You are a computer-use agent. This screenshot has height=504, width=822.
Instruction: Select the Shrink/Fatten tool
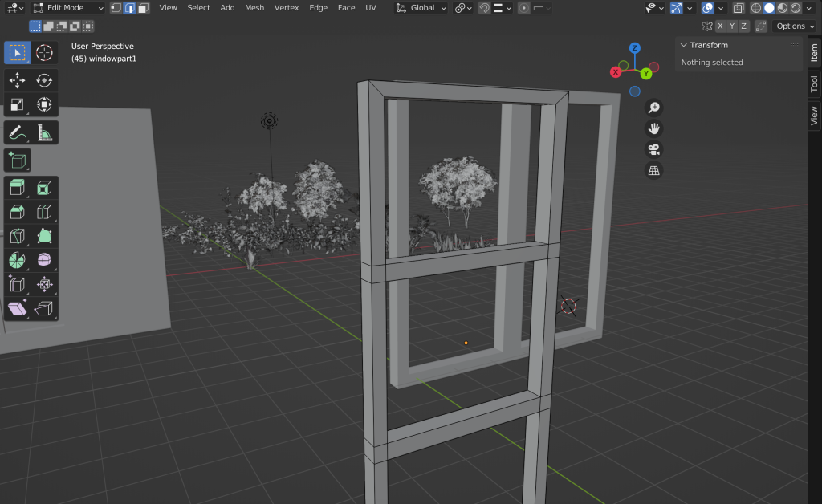pyautogui.click(x=44, y=284)
